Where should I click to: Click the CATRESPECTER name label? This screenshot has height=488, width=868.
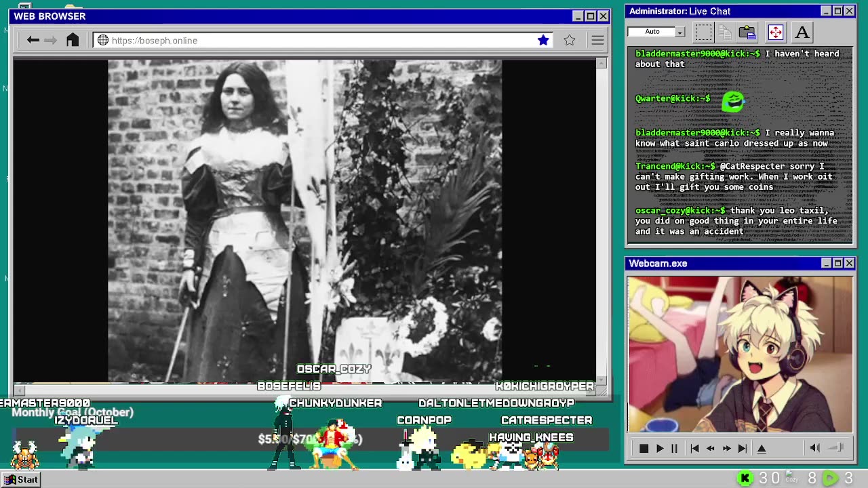click(x=547, y=420)
